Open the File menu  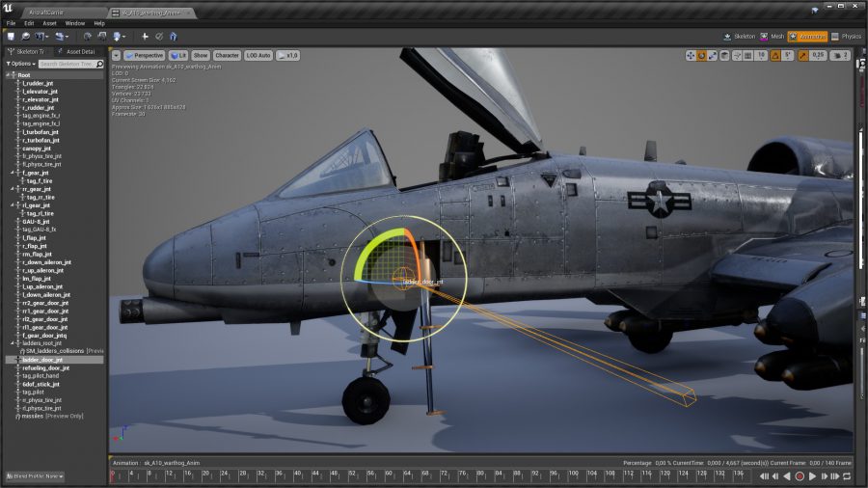[11, 23]
